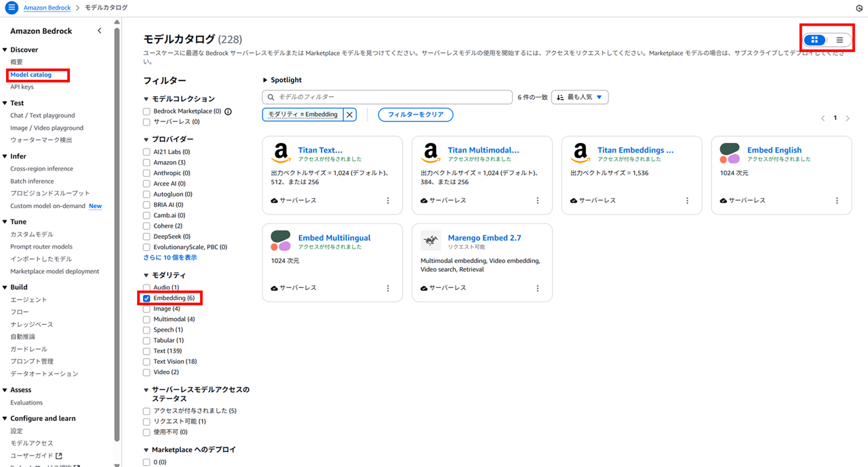Switch to list view icon
Screen dimensions: 868x467
840,40
